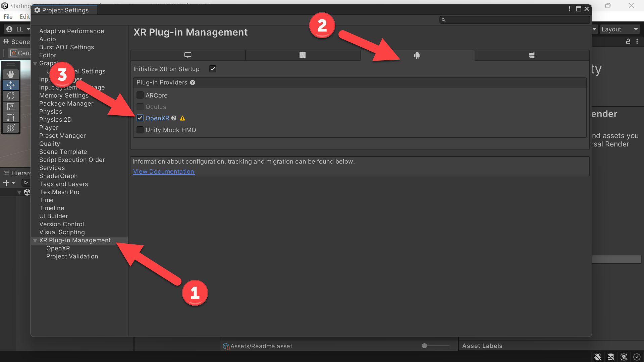This screenshot has width=644, height=362.
Task: Open Project Validation settings page
Action: tap(72, 256)
